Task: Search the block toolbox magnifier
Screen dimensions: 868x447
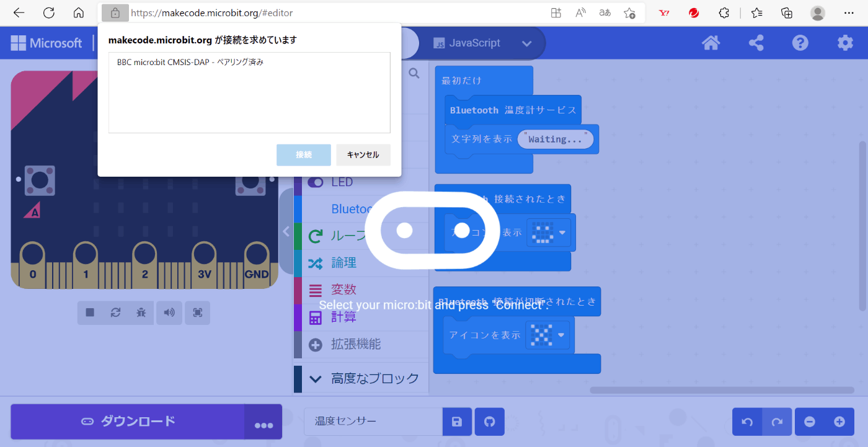Action: point(414,74)
